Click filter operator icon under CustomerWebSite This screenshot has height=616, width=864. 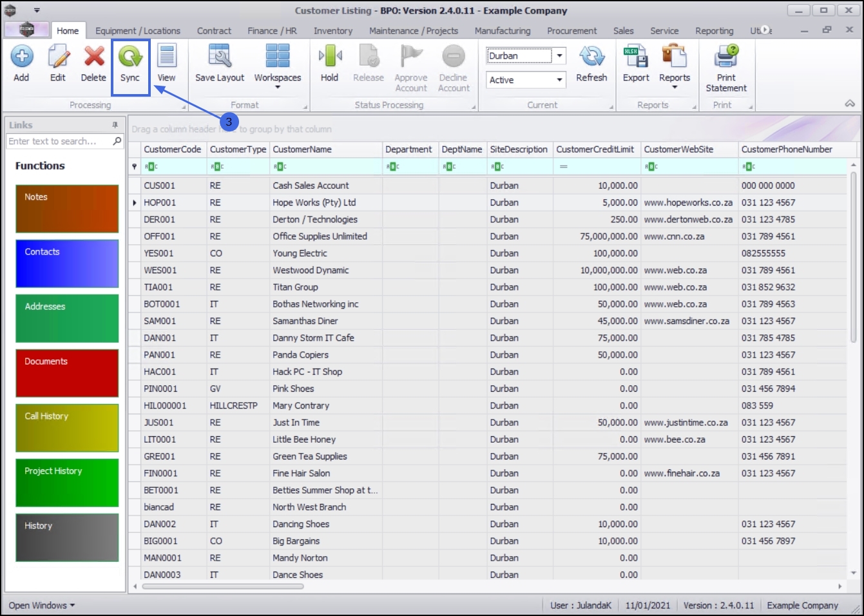[651, 167]
